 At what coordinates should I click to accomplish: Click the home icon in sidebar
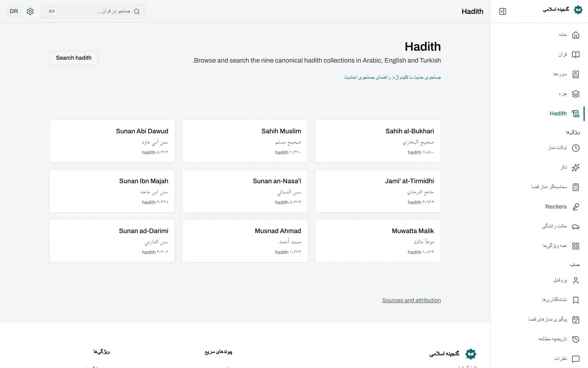tap(576, 35)
